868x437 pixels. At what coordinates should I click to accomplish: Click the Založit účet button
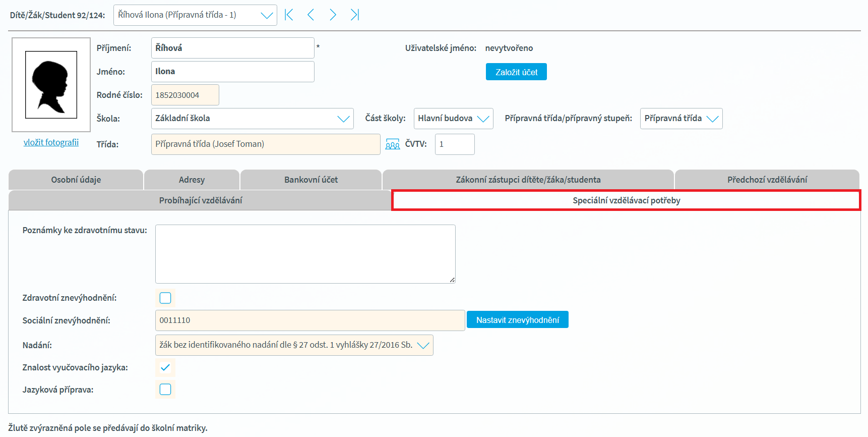coord(516,72)
